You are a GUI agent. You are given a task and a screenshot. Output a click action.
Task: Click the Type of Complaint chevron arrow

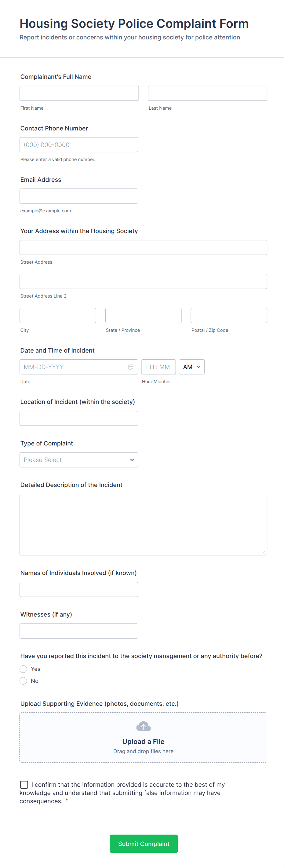132,460
